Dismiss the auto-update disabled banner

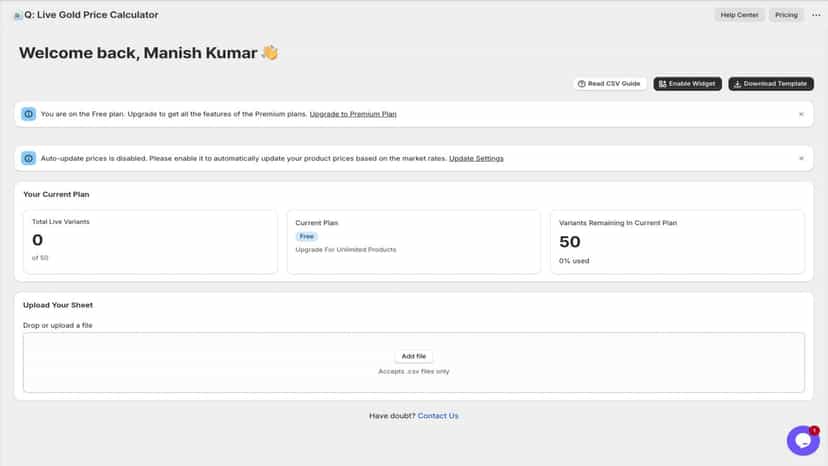tap(801, 159)
